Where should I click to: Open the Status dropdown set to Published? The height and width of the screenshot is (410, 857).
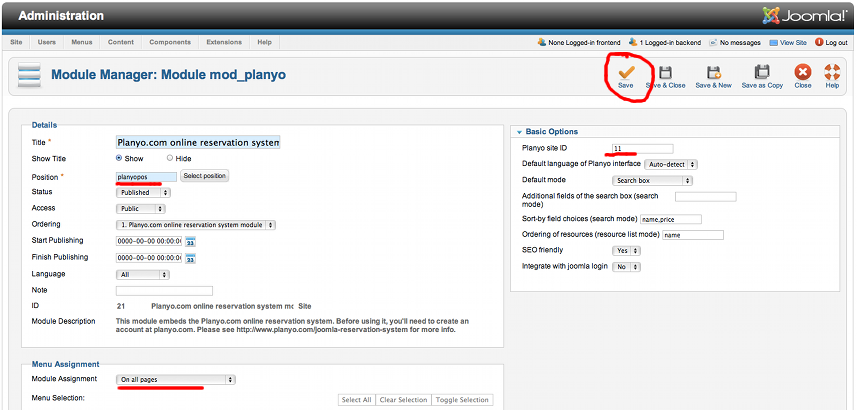click(143, 192)
